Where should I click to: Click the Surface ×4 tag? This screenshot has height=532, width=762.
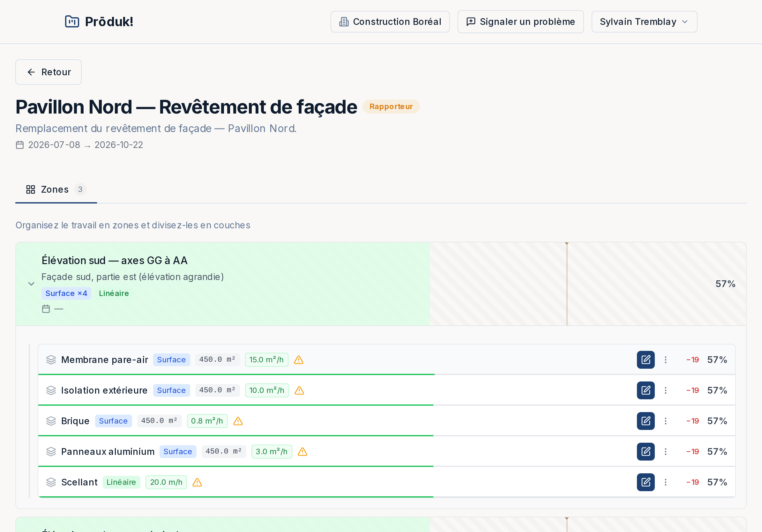click(66, 293)
